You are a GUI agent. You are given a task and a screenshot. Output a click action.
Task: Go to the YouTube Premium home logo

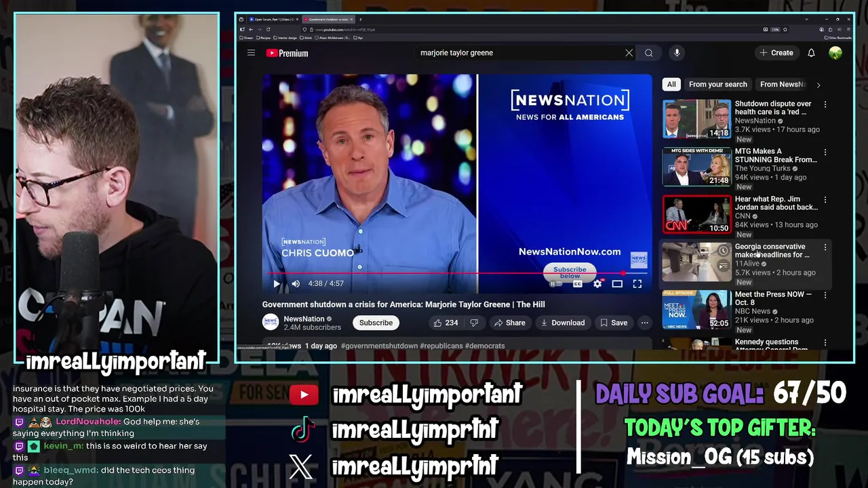[x=287, y=53]
